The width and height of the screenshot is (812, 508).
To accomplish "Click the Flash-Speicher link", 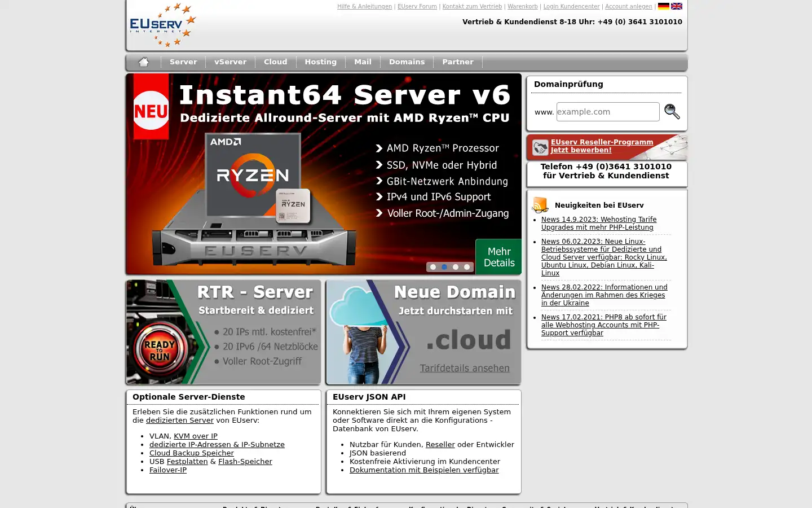I will (x=245, y=462).
